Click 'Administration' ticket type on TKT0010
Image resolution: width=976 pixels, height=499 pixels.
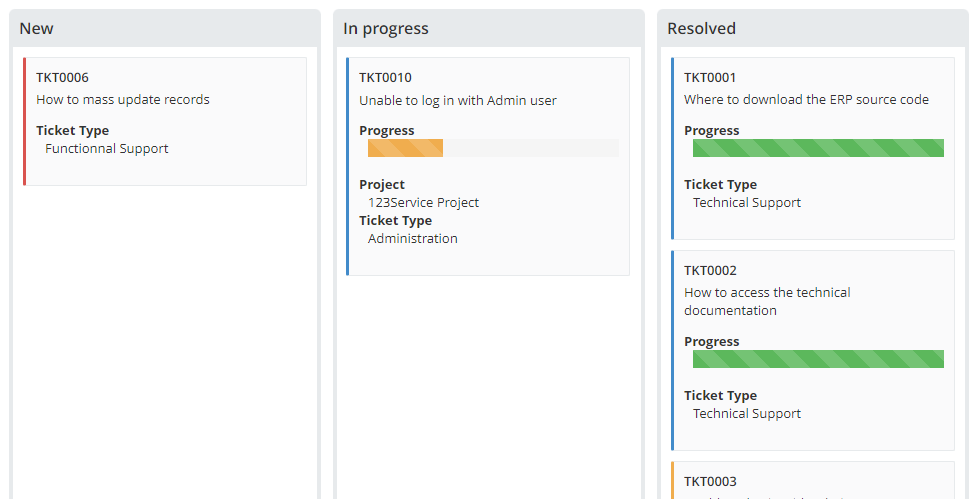(x=413, y=238)
